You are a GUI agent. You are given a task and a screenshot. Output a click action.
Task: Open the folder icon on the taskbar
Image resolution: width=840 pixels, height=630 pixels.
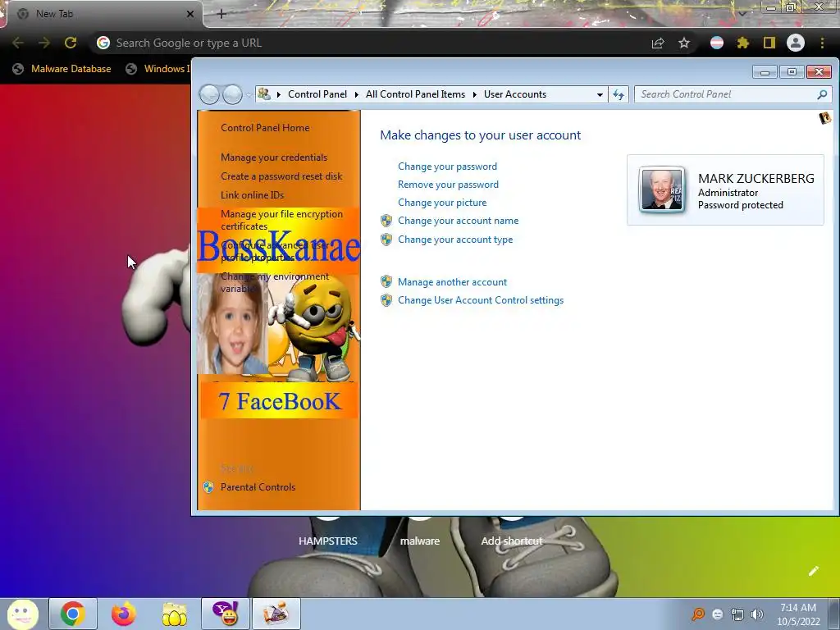click(x=175, y=614)
